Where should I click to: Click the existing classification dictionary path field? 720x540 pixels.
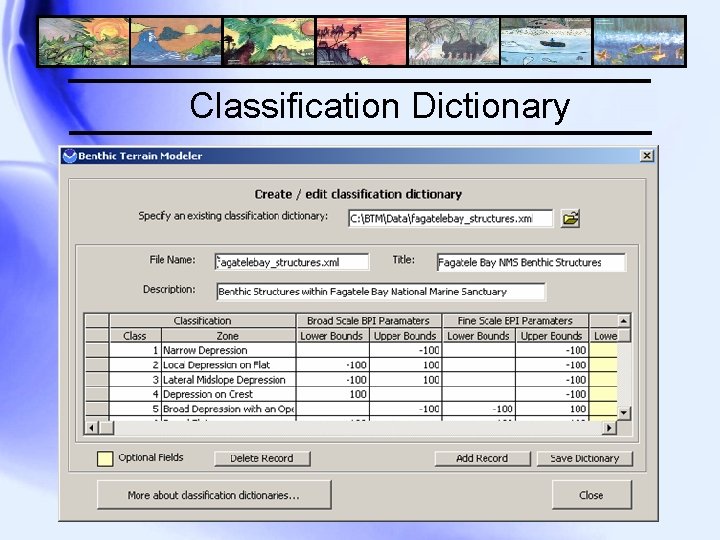click(x=450, y=218)
